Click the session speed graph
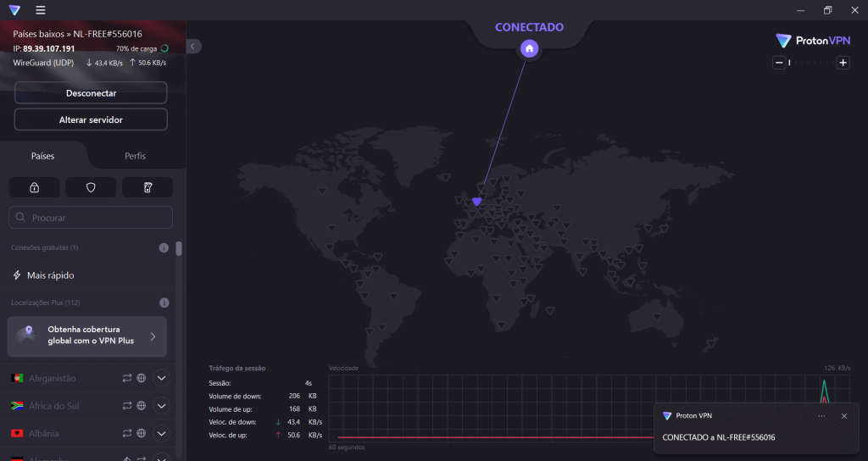Screen dimensions: 868x461 point(589,408)
